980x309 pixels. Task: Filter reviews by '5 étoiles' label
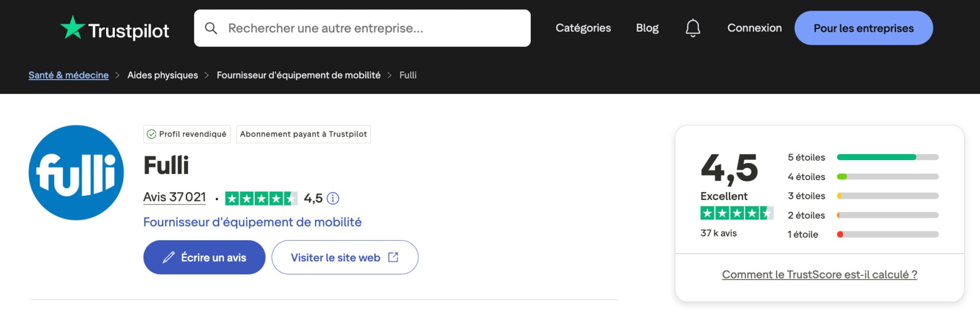pyautogui.click(x=806, y=158)
